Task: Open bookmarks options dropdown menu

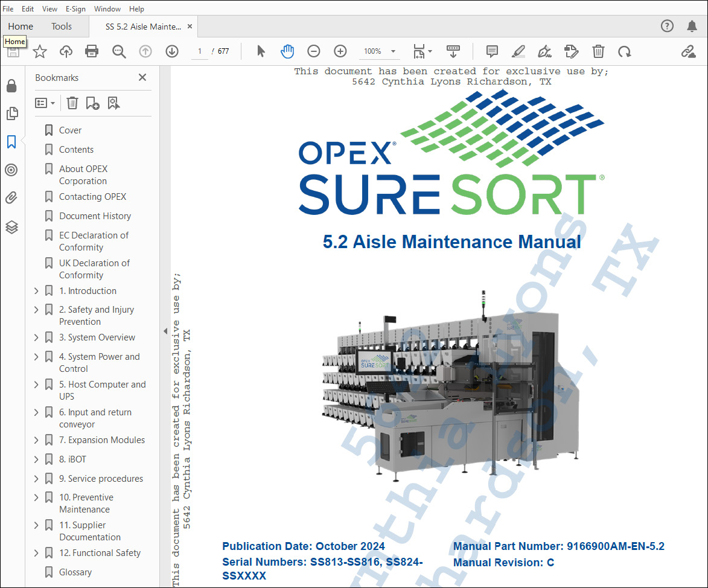Action: 45,103
